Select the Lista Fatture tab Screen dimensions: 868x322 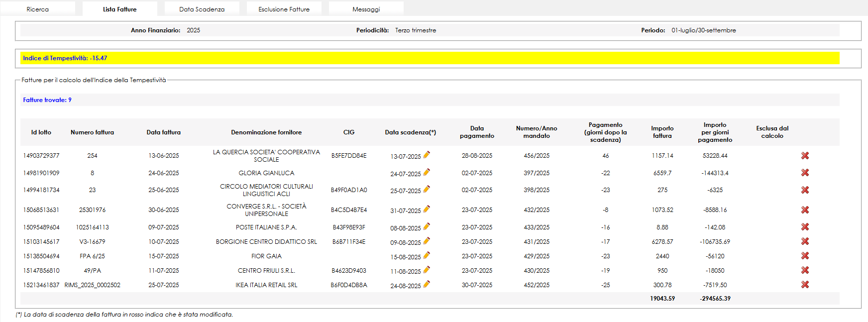[x=119, y=9]
